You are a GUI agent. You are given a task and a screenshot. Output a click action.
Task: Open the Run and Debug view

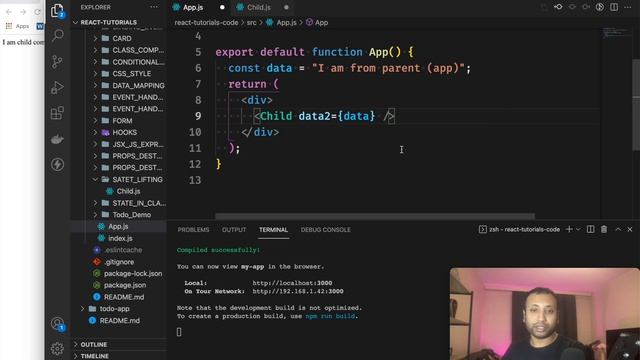[58, 87]
